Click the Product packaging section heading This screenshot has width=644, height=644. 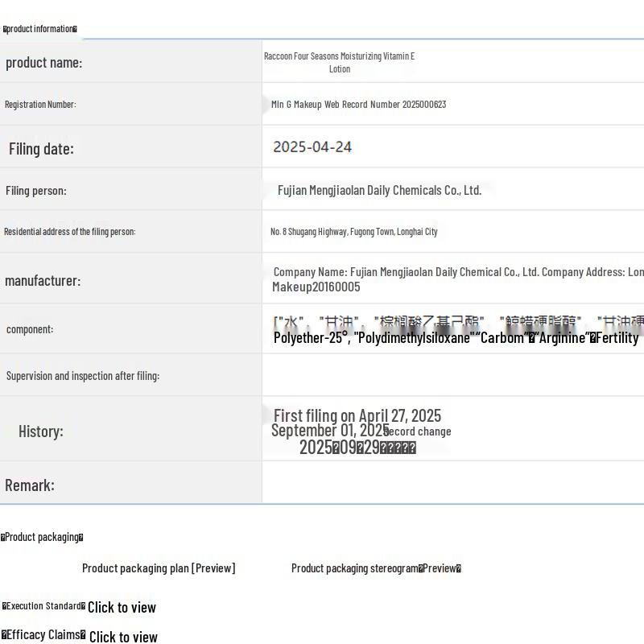[x=42, y=537]
